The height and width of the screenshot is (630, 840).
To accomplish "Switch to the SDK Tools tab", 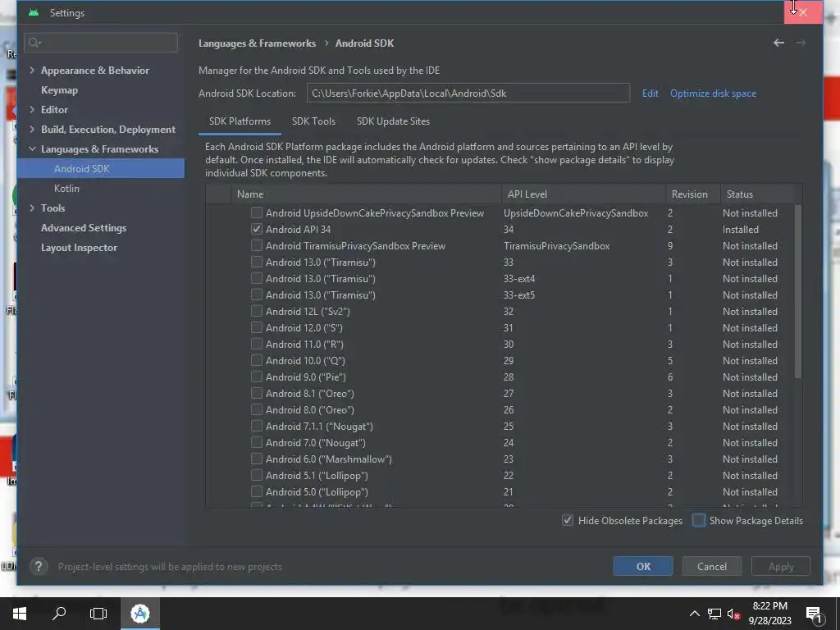I will coord(313,121).
